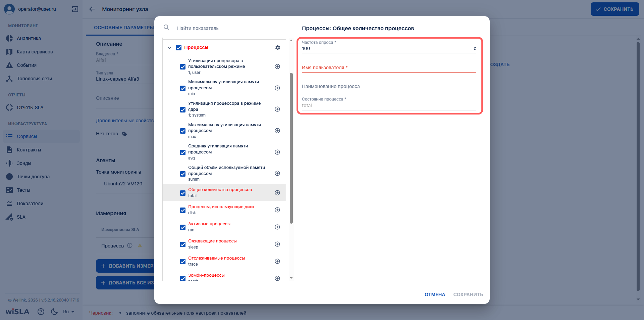The image size is (644, 320).
Task: Uncheck the Процессы group checkbox
Action: click(x=179, y=48)
